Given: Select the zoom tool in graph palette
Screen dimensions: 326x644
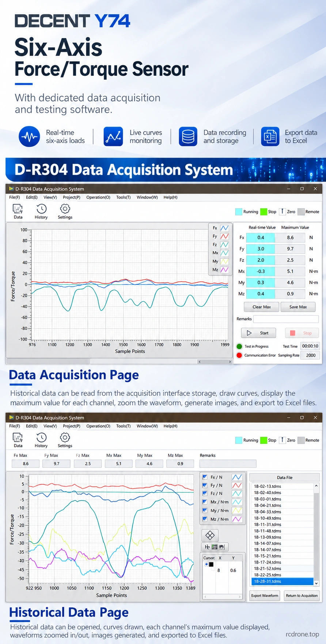Looking at the screenshot, I should pos(215,547).
